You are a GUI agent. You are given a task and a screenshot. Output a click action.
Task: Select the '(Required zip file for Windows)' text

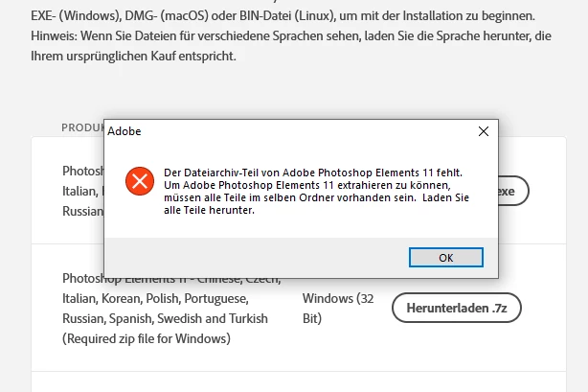click(x=147, y=338)
